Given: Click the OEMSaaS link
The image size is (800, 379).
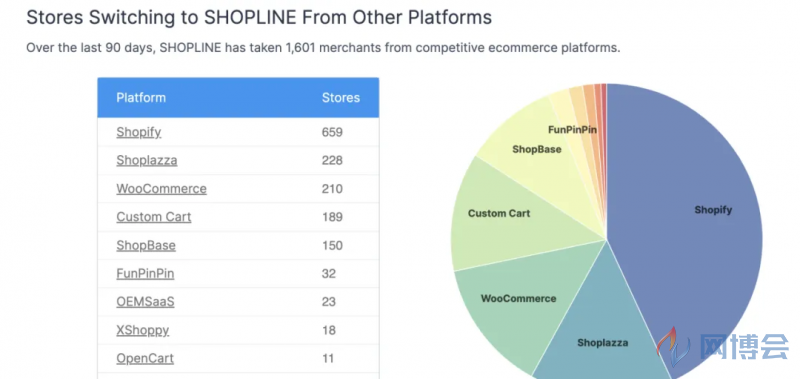Looking at the screenshot, I should 145,302.
